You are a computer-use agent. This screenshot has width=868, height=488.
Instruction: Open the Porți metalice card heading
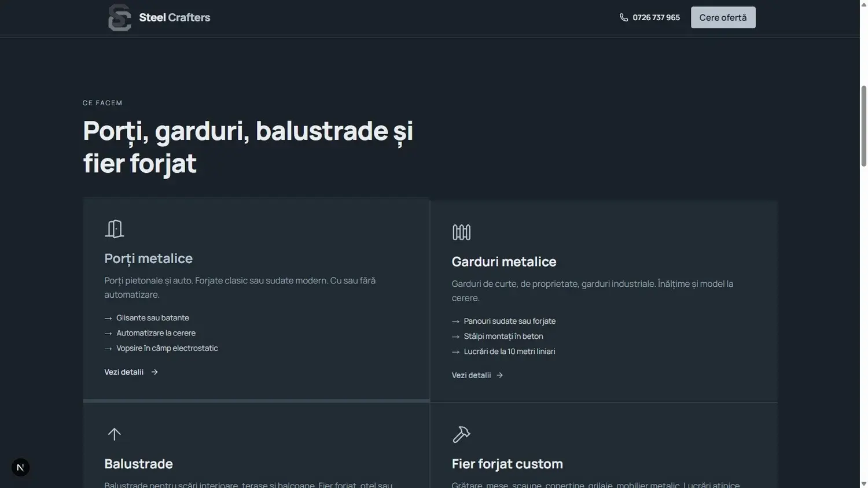pyautogui.click(x=148, y=258)
